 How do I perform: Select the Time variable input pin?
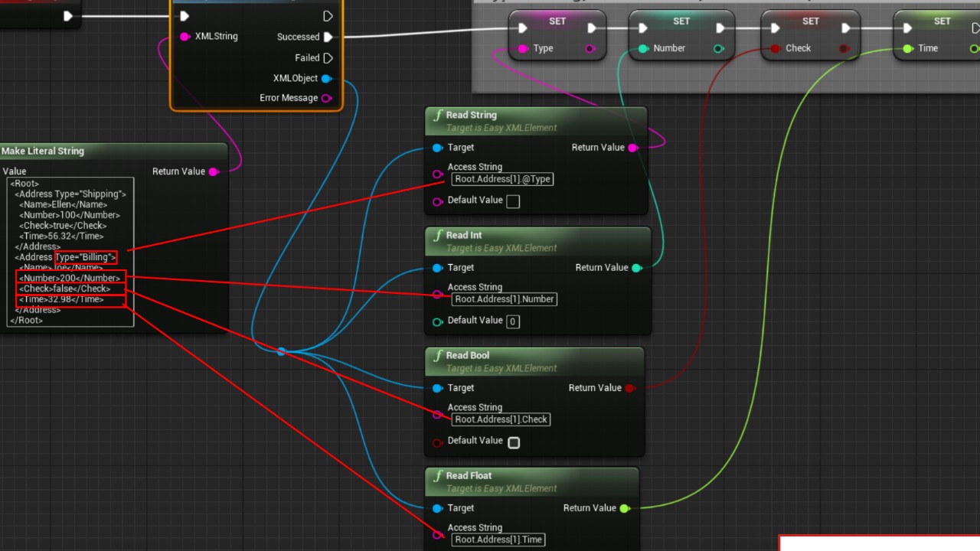point(908,48)
